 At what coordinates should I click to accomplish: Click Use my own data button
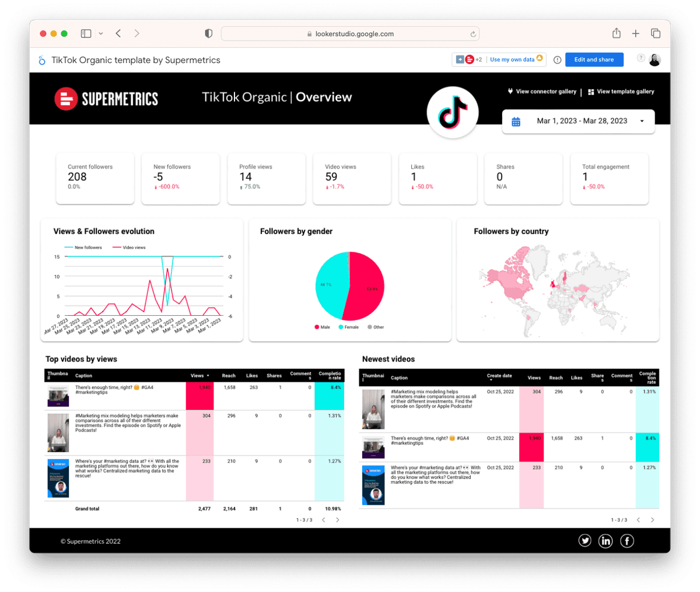tap(512, 60)
